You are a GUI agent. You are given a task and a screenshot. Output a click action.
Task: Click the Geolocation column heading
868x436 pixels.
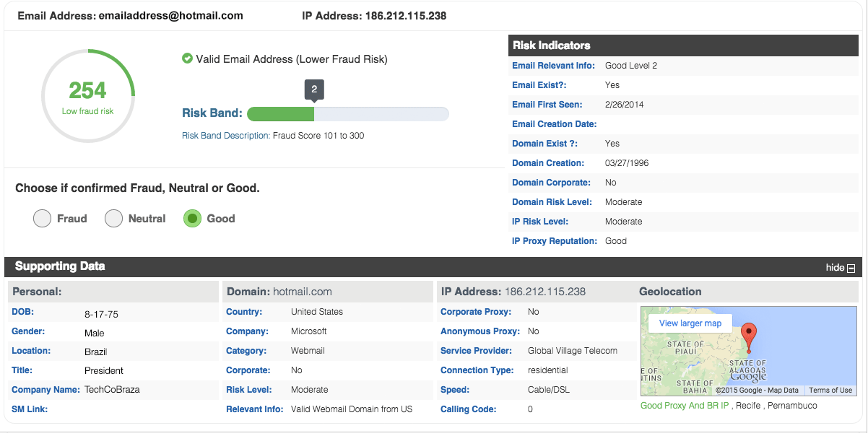tap(670, 292)
